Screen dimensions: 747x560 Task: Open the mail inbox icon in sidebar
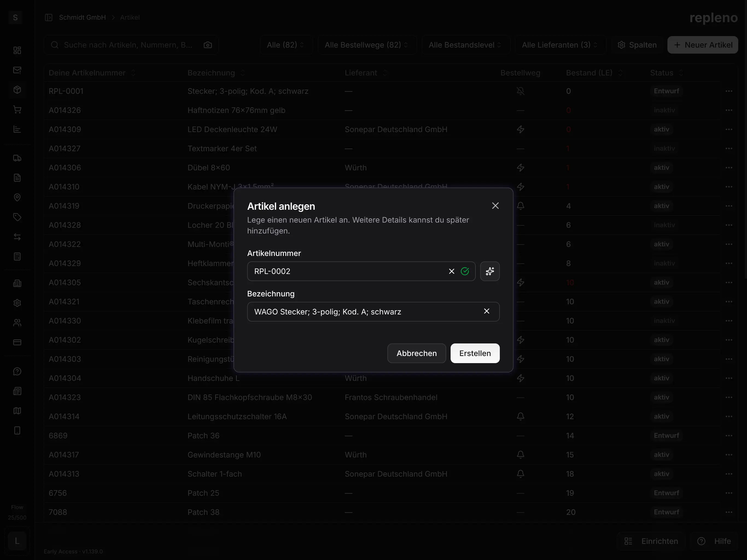click(17, 70)
